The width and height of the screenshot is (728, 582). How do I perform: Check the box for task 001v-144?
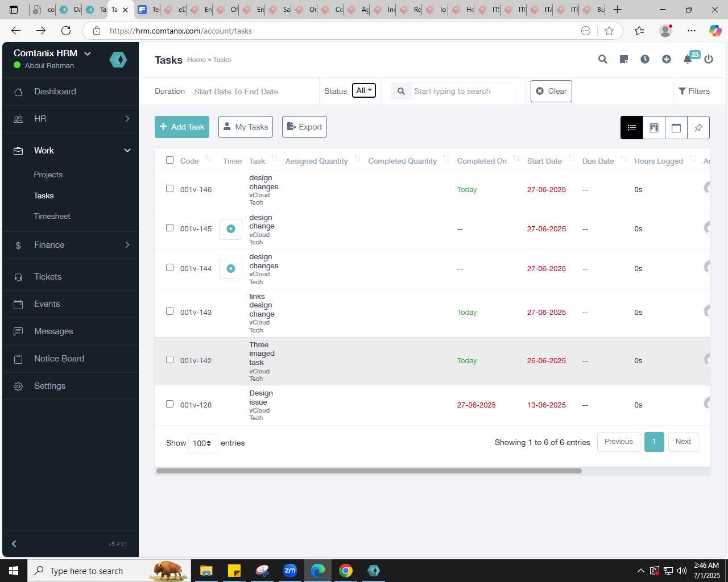(x=169, y=268)
